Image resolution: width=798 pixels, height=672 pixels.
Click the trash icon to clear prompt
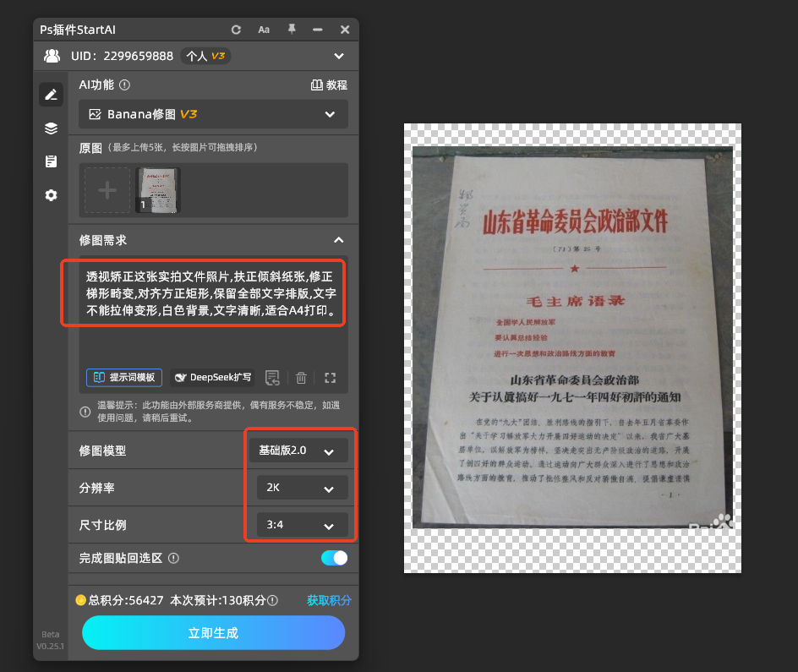[301, 378]
